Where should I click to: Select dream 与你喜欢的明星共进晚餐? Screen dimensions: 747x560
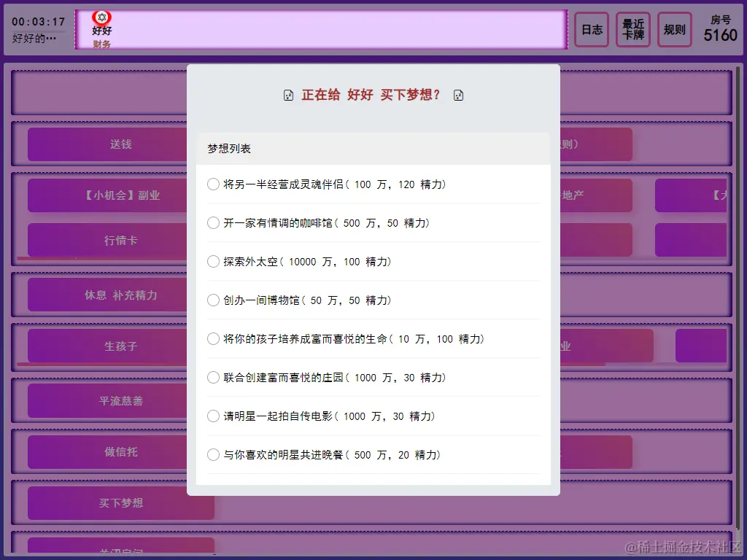pyautogui.click(x=213, y=455)
